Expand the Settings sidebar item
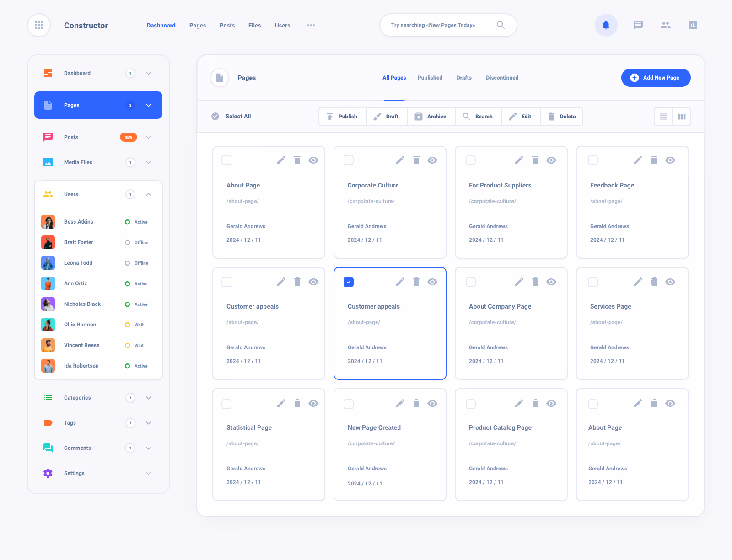 [148, 473]
